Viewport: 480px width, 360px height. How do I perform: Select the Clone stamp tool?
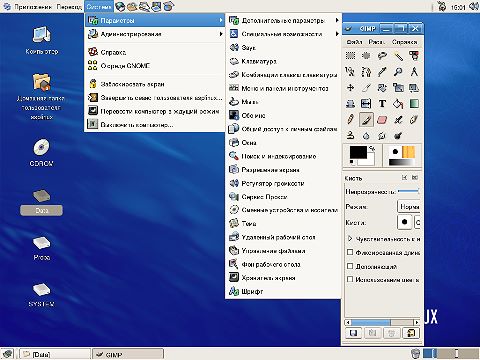[350, 136]
